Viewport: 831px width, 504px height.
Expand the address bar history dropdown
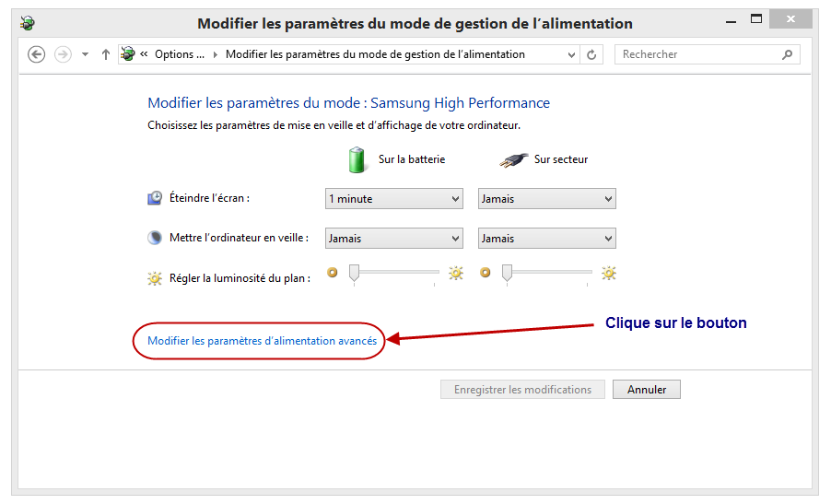pyautogui.click(x=572, y=54)
